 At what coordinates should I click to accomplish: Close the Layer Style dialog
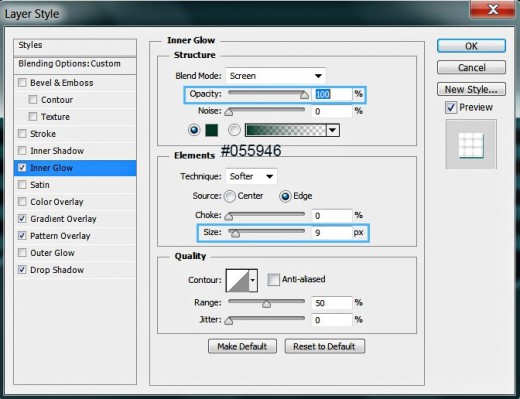(492, 10)
